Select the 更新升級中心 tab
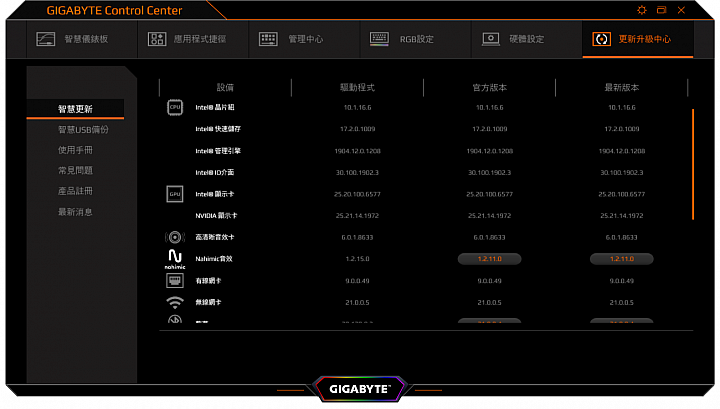Viewport: 720px width, 409px height. point(638,39)
